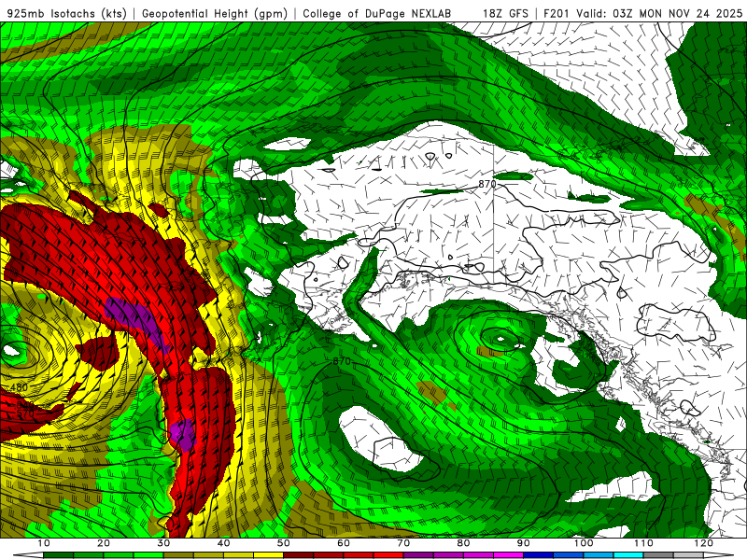
Task: Click the '100' value on the color scale
Action: point(584,543)
